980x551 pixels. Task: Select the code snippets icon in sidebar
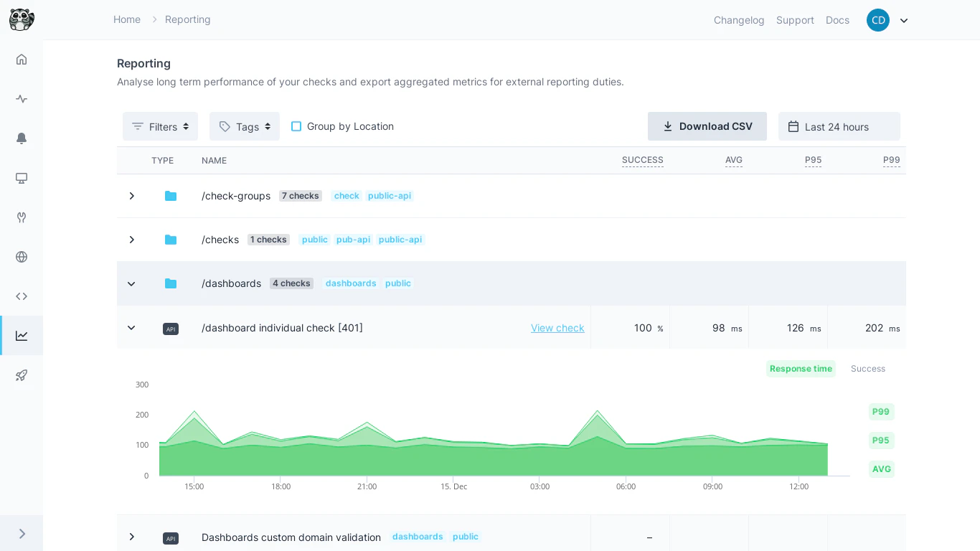[22, 296]
